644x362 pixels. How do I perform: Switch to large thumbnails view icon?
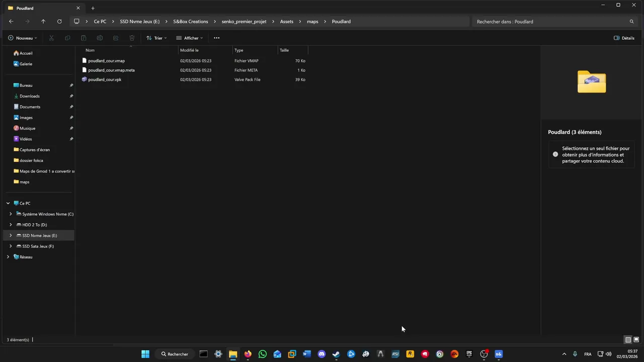(x=636, y=339)
